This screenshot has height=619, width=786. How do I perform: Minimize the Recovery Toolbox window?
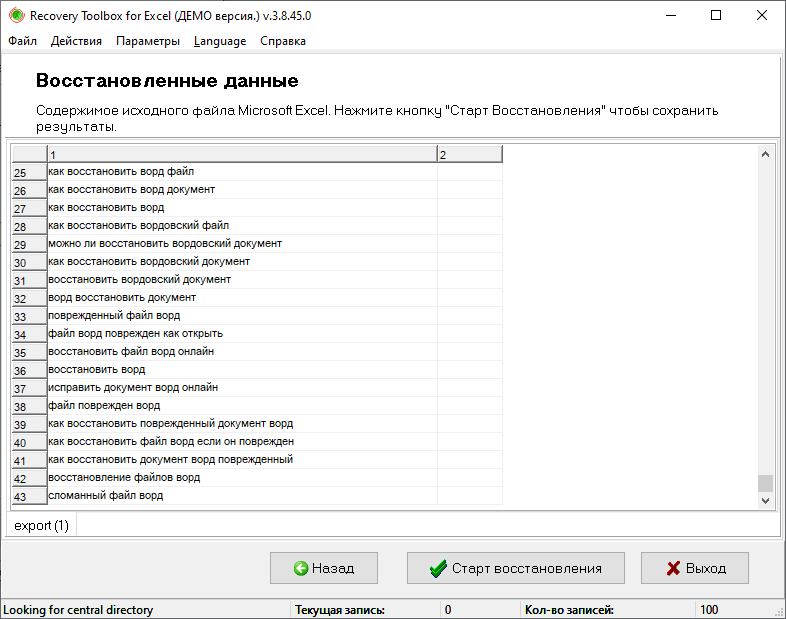pos(671,16)
